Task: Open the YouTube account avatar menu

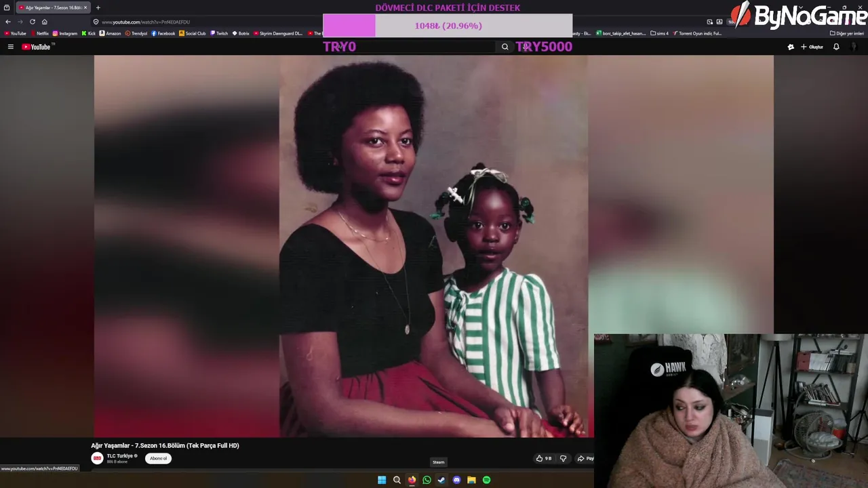Action: [854, 47]
